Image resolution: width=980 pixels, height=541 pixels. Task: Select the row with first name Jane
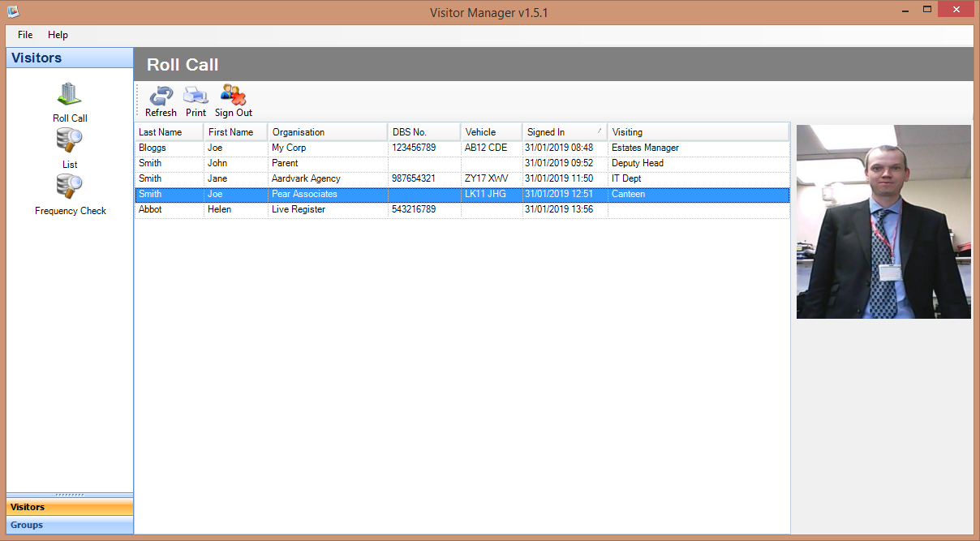462,178
